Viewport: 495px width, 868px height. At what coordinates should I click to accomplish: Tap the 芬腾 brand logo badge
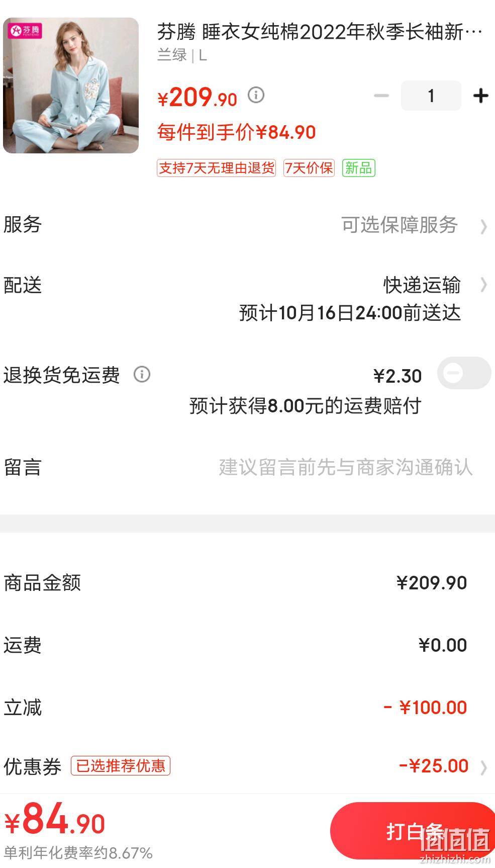coord(25,31)
